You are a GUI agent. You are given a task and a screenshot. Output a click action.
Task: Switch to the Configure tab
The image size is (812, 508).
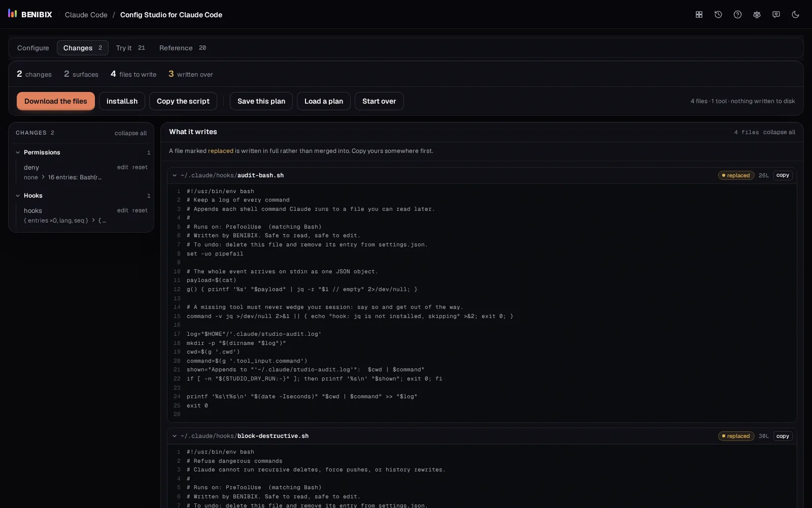(x=33, y=48)
